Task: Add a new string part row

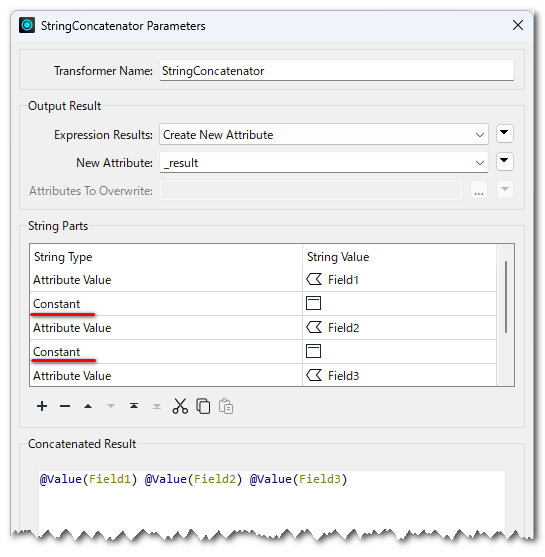Action: click(42, 406)
